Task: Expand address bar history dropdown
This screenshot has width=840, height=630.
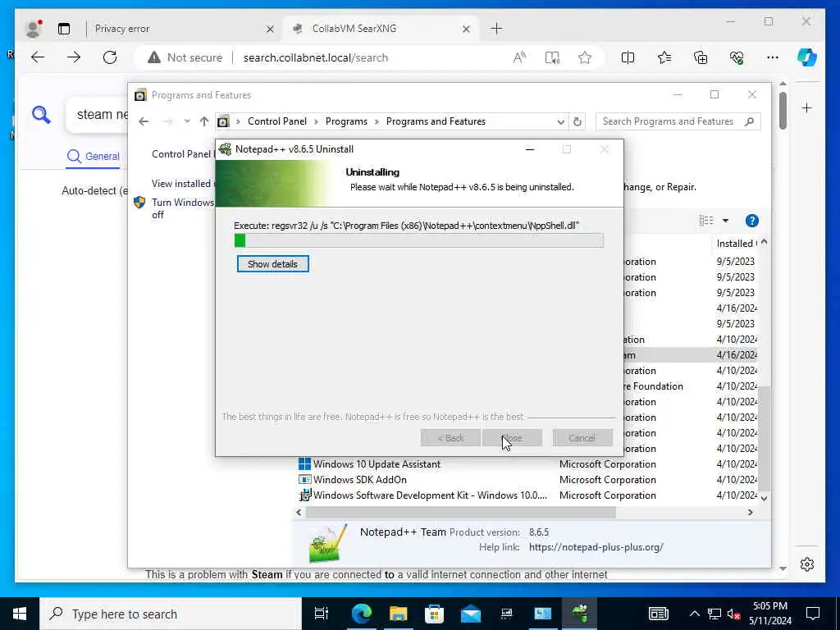Action: coord(561,121)
